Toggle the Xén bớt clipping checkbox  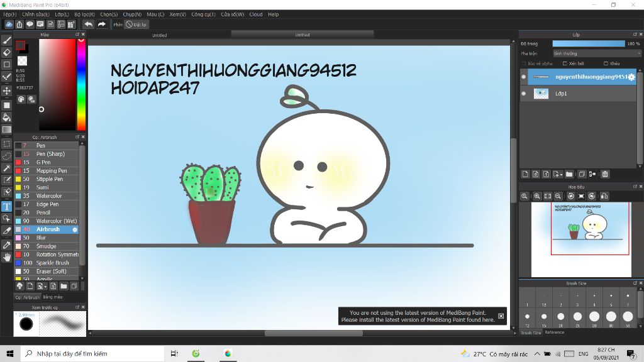pyautogui.click(x=565, y=63)
